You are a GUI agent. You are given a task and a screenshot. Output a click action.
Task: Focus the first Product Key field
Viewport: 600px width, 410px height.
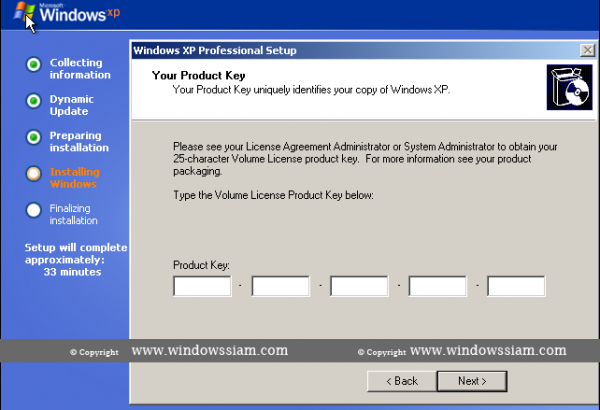point(202,287)
